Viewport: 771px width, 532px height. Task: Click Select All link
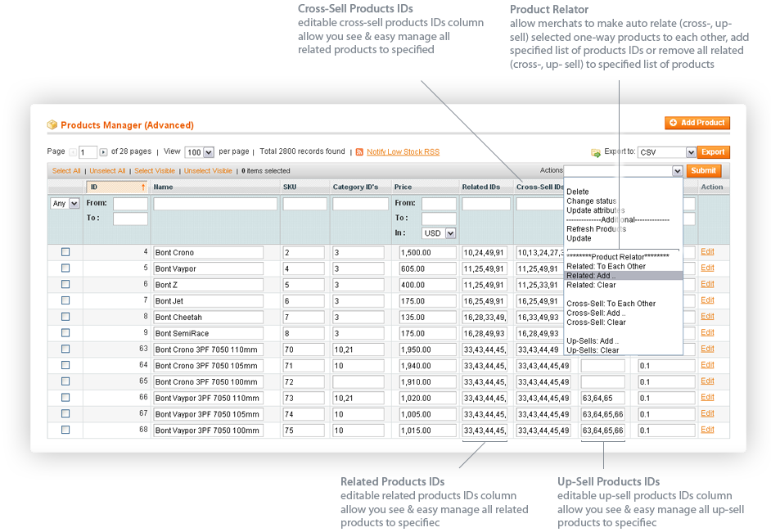pyautogui.click(x=66, y=171)
